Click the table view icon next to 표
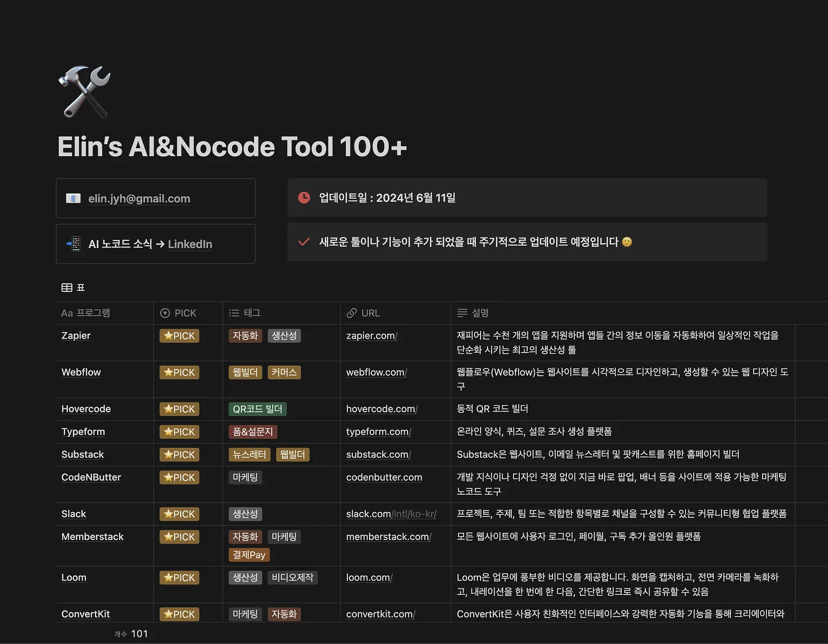This screenshot has height=644, width=828. (67, 288)
